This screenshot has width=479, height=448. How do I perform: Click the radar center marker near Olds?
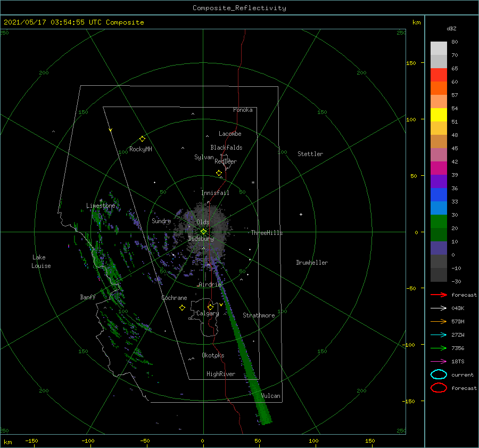point(203,232)
